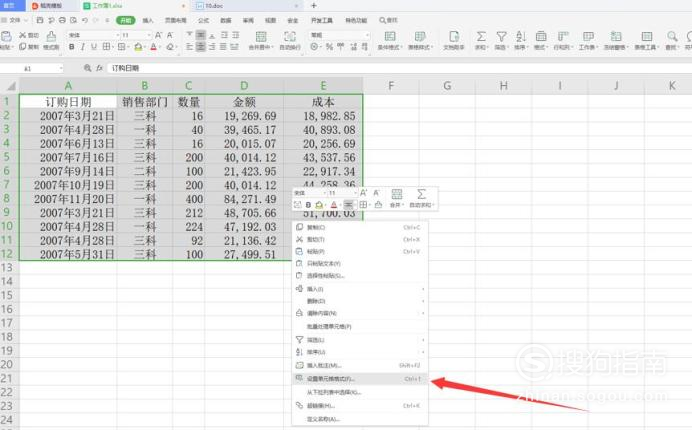Click the Save icon in quick access toolbar
Viewport: 692px width, 430px height.
click(40, 20)
